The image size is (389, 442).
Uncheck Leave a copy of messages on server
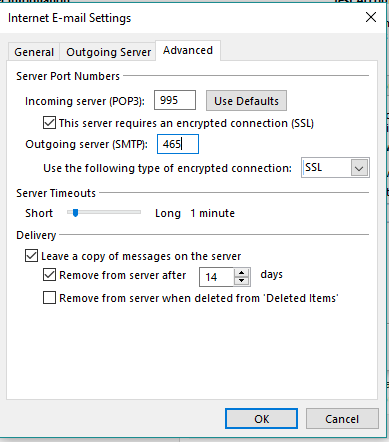coord(31,256)
